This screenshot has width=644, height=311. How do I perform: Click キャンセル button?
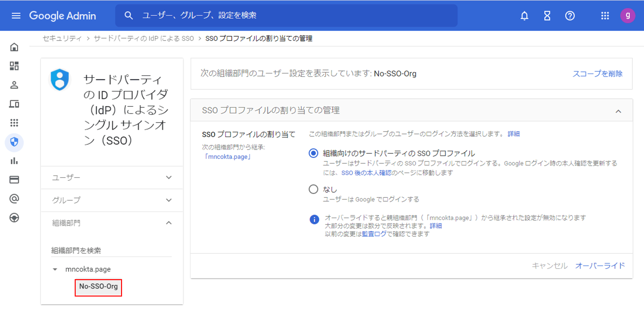549,266
